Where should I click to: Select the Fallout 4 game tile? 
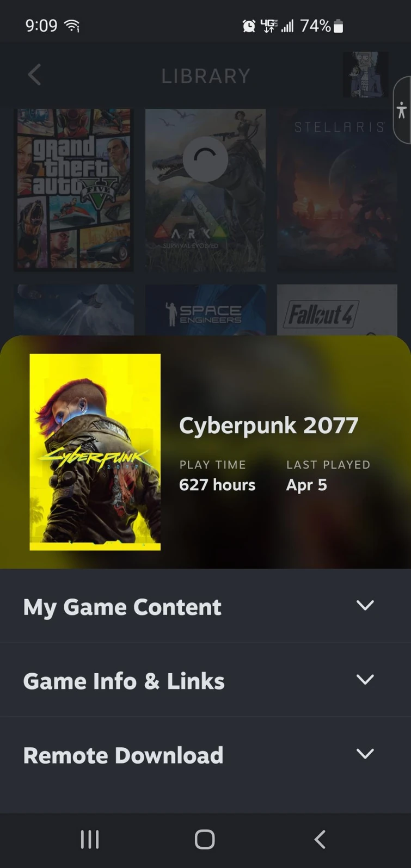click(337, 310)
